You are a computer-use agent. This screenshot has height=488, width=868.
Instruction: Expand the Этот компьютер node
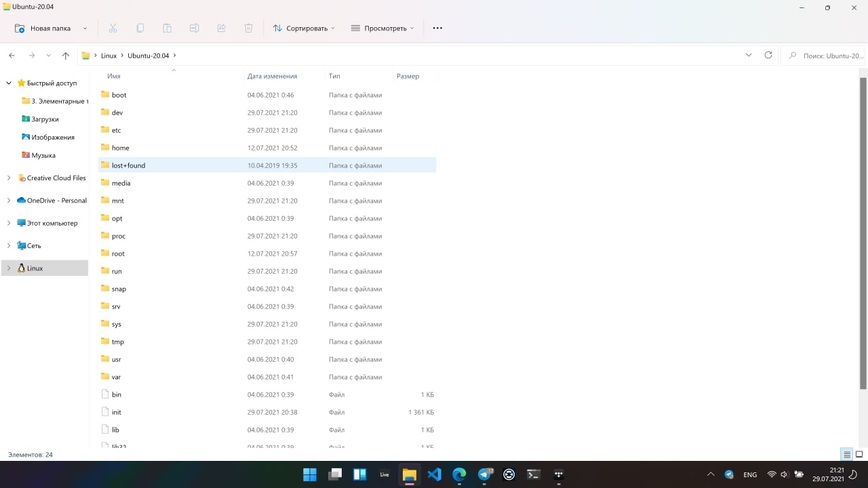[9, 223]
